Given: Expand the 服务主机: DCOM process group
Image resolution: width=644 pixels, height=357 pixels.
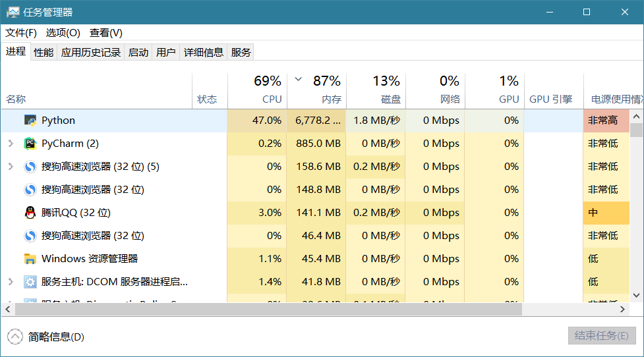Looking at the screenshot, I should (11, 282).
